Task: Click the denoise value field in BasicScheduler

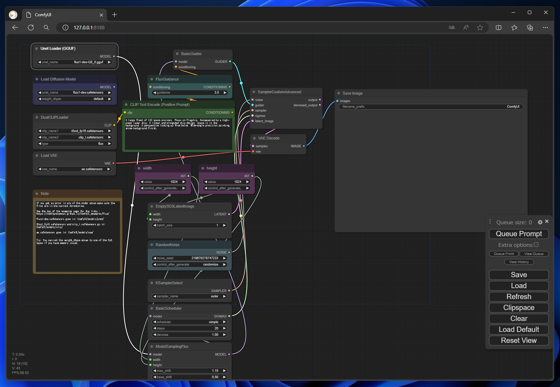Action: (190, 335)
